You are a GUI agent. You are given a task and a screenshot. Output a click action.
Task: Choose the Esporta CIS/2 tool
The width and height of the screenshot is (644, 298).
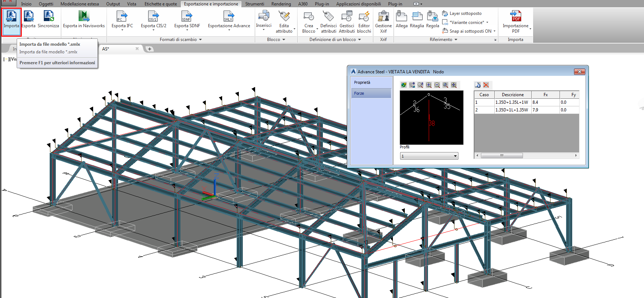154,20
